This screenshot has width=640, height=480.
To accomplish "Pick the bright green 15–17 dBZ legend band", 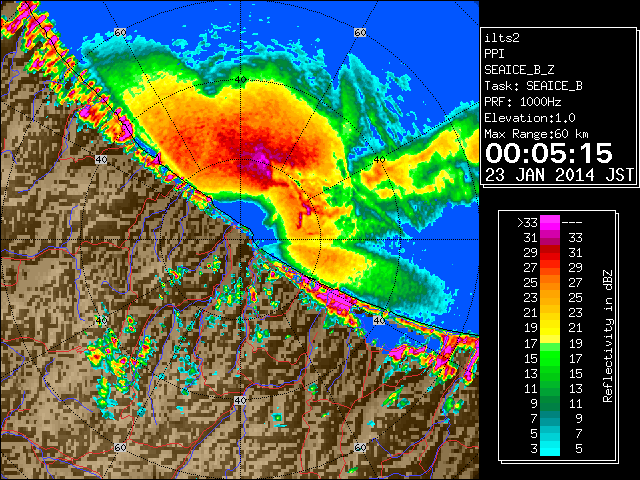I will click(550, 358).
